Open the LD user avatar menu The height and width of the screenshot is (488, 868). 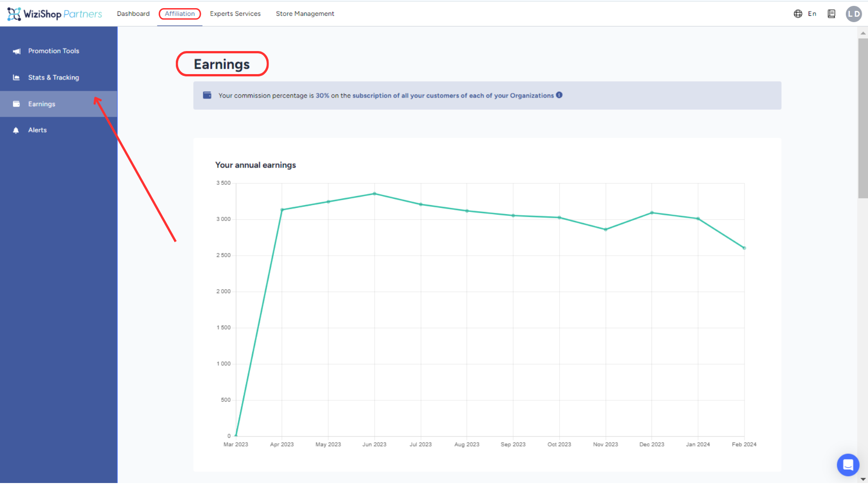854,14
